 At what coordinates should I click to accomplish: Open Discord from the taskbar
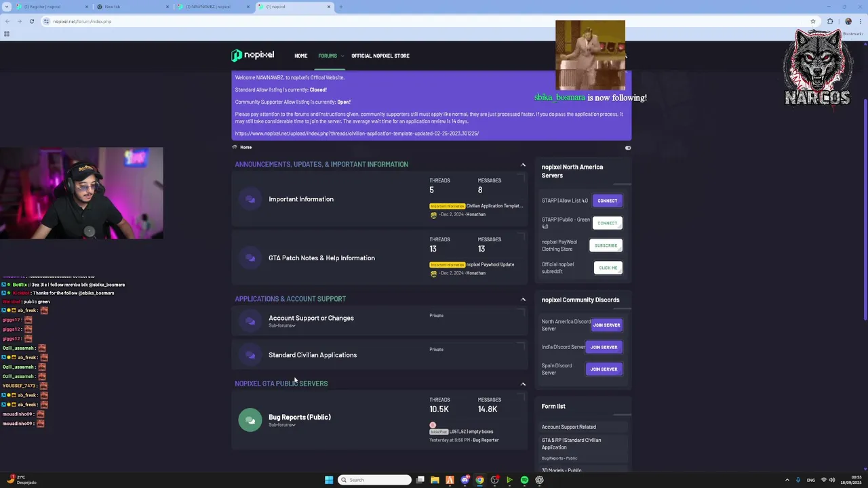tap(465, 480)
